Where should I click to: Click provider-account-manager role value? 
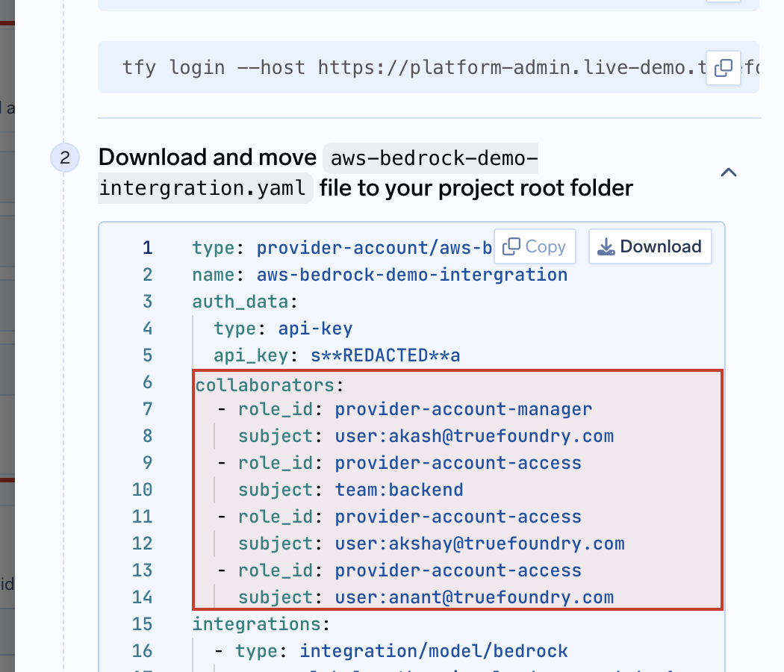tap(463, 409)
